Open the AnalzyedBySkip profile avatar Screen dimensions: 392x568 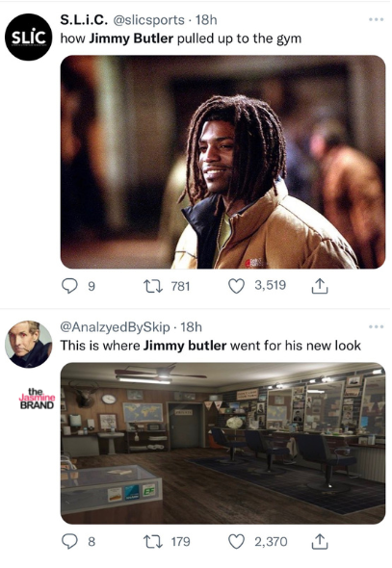tap(28, 344)
